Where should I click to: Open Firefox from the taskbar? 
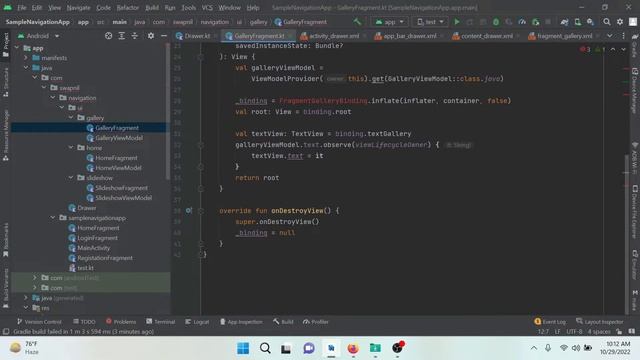(x=353, y=348)
